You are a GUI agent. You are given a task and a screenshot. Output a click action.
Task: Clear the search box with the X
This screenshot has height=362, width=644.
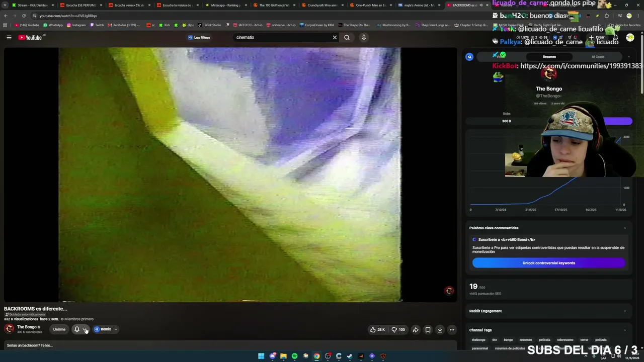click(x=335, y=37)
